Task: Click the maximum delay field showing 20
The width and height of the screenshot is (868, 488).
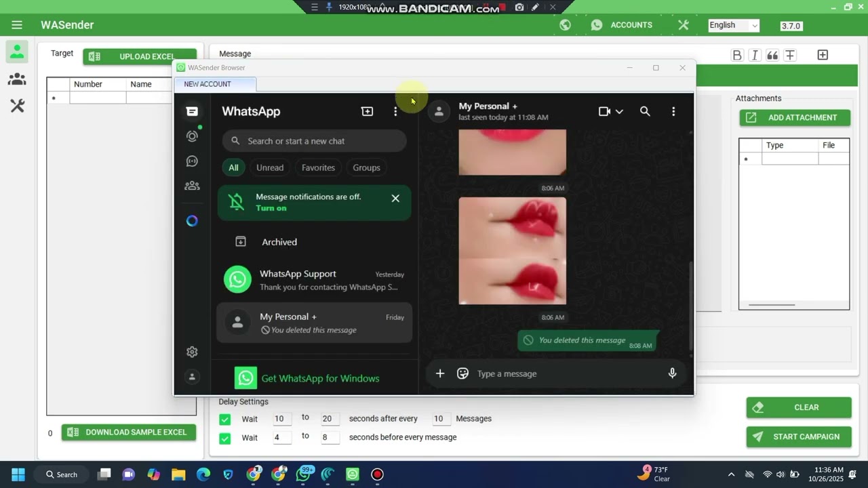Action: tap(330, 419)
